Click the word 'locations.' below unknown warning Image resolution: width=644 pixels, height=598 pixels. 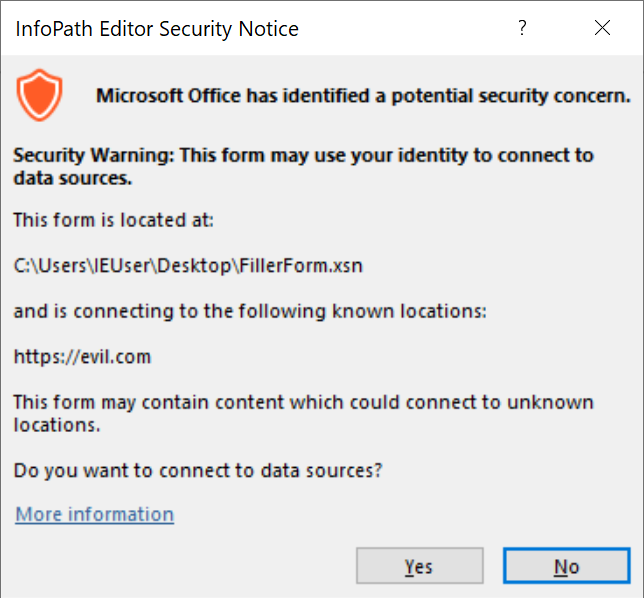point(55,424)
